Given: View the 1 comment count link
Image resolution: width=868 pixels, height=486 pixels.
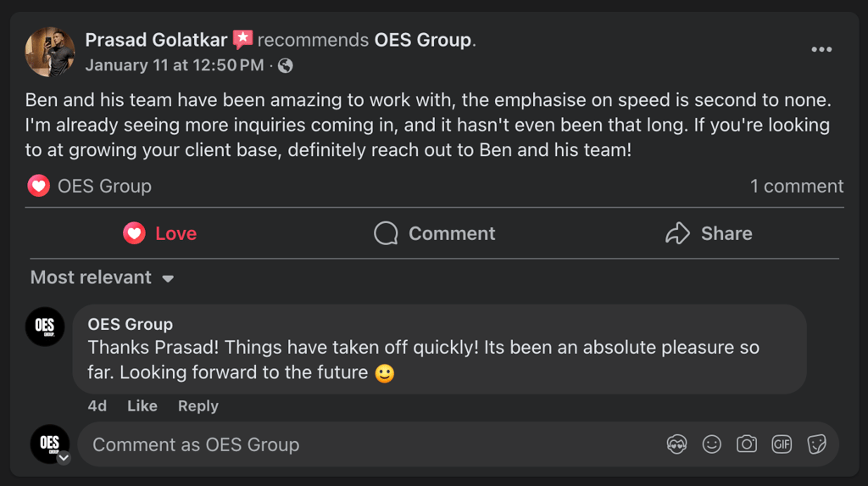Looking at the screenshot, I should (796, 186).
